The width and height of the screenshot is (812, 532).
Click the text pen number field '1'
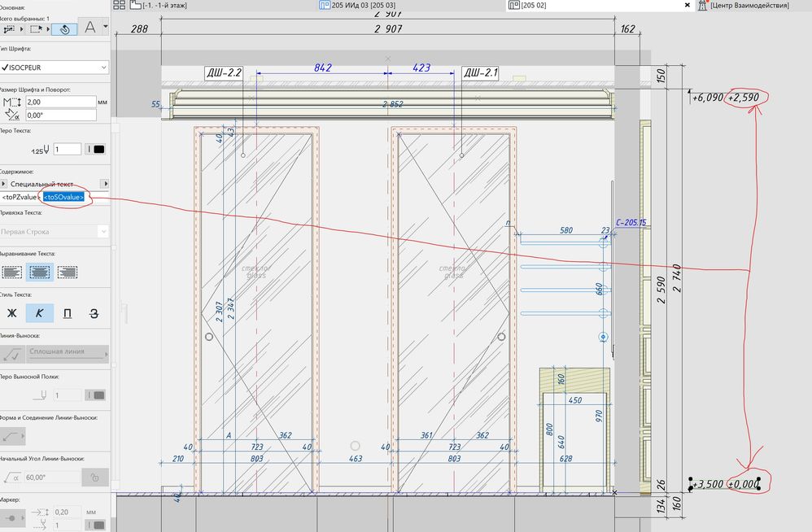[68, 149]
